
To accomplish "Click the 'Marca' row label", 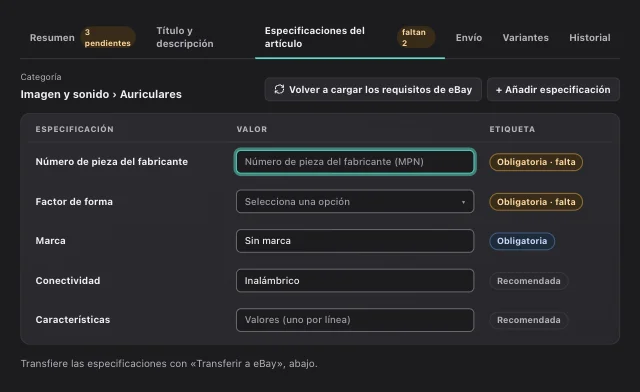I will pos(50,241).
